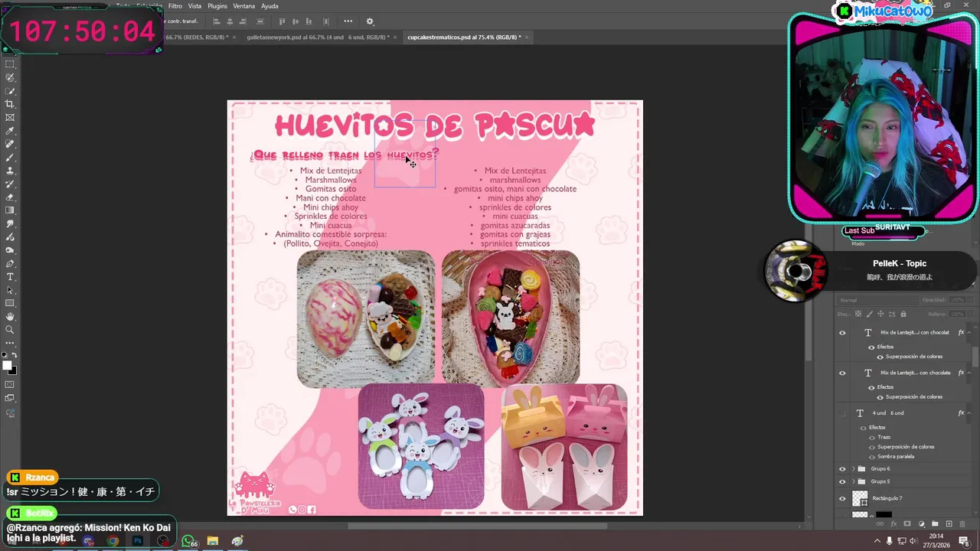
Task: Toggle Quick Mask mode
Action: [10, 384]
